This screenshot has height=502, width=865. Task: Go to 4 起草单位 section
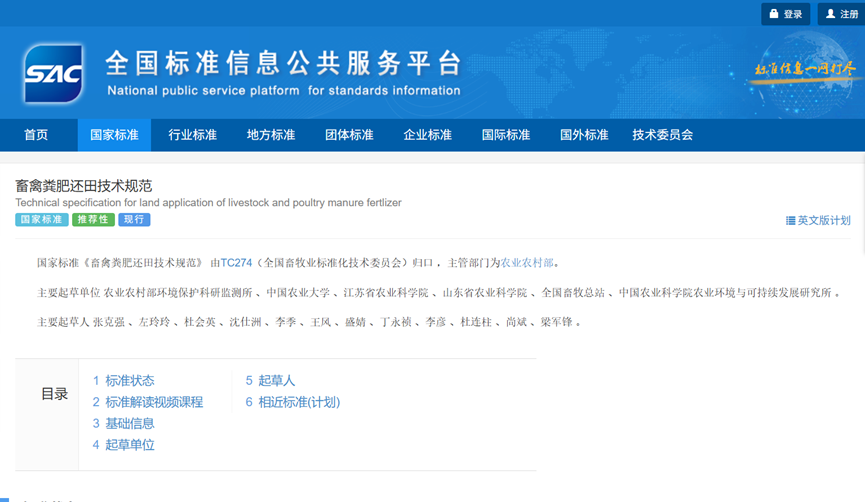coord(124,445)
